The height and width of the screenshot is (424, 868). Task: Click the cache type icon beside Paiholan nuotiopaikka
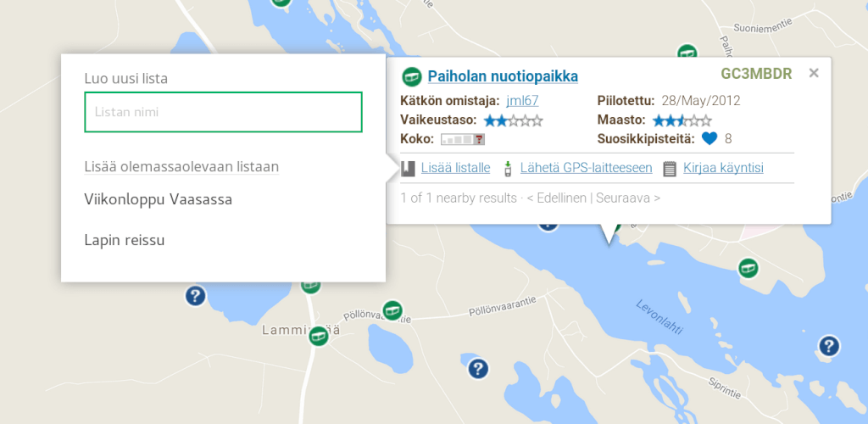(412, 76)
